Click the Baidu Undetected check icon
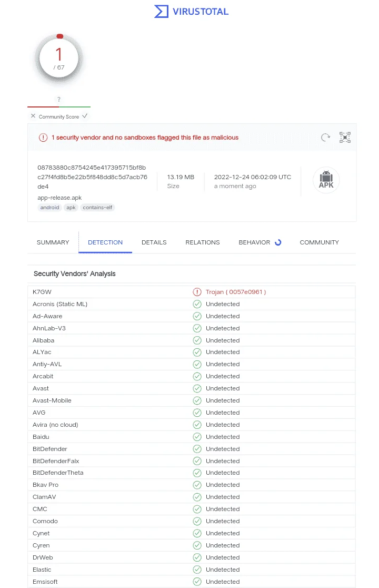The height and width of the screenshot is (588, 379). tap(197, 437)
